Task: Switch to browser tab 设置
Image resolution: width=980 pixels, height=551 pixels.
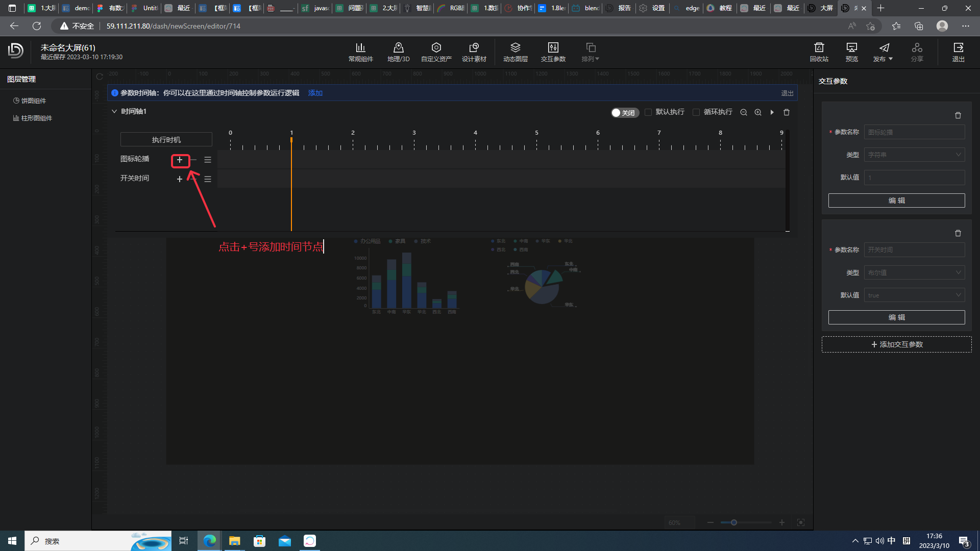Action: point(652,8)
